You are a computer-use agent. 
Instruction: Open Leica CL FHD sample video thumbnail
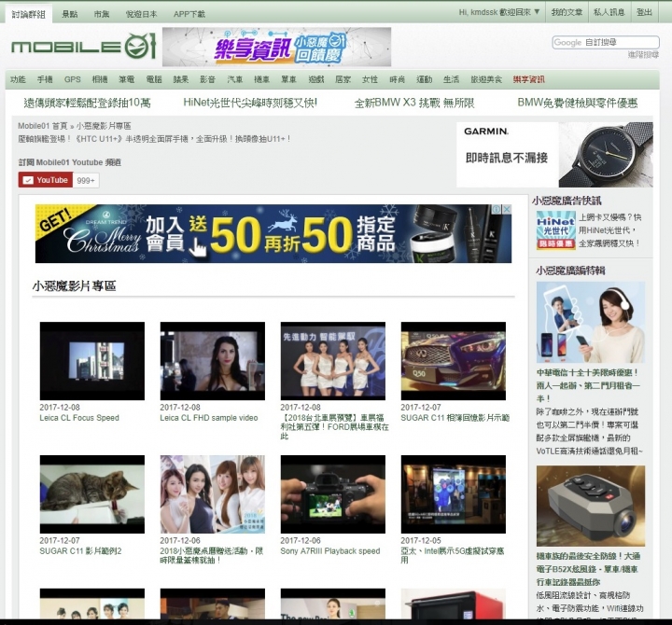[x=213, y=361]
